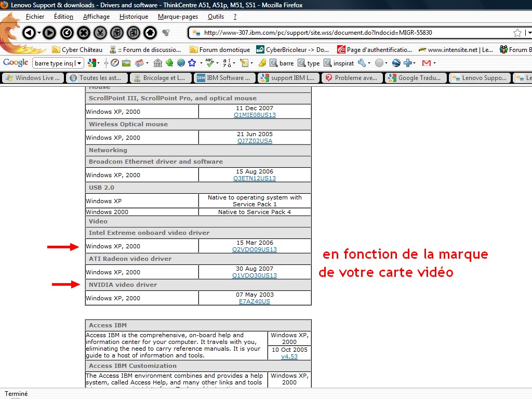Switch to the Probleme ave... tab
The width and height of the screenshot is (532, 399).
tap(351, 78)
